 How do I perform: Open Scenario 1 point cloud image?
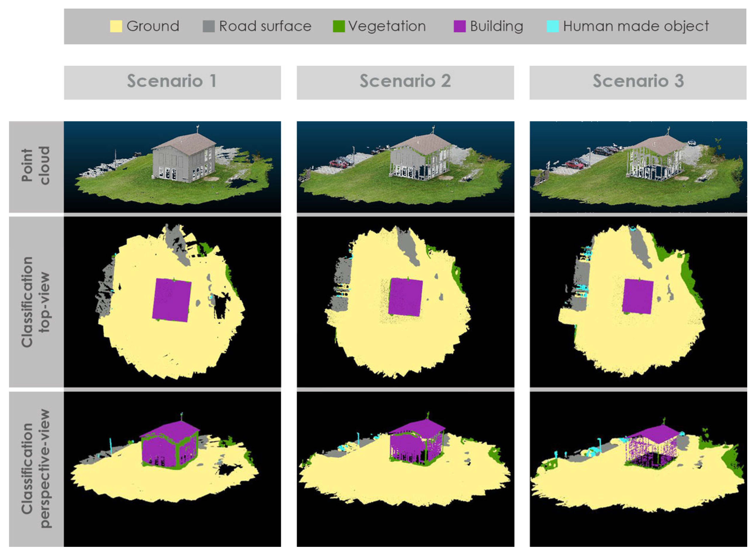[172, 167]
